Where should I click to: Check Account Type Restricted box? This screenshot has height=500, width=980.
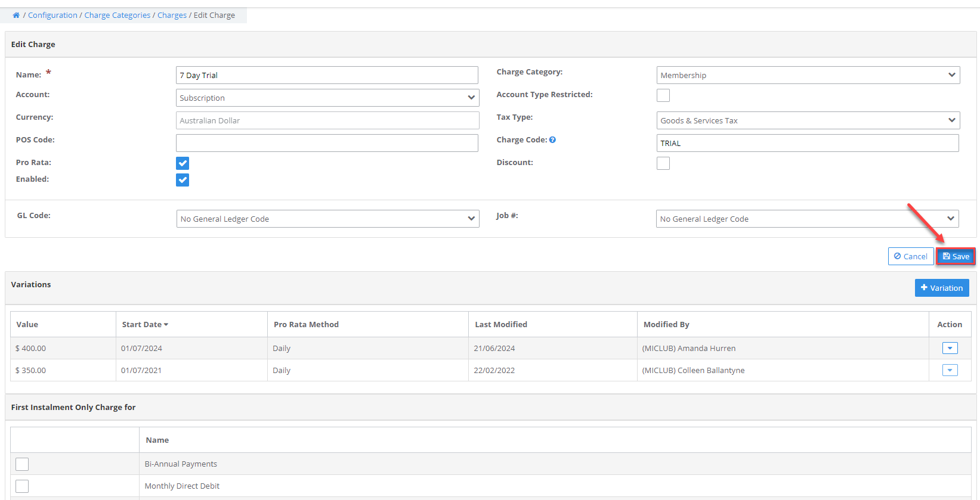pos(663,95)
